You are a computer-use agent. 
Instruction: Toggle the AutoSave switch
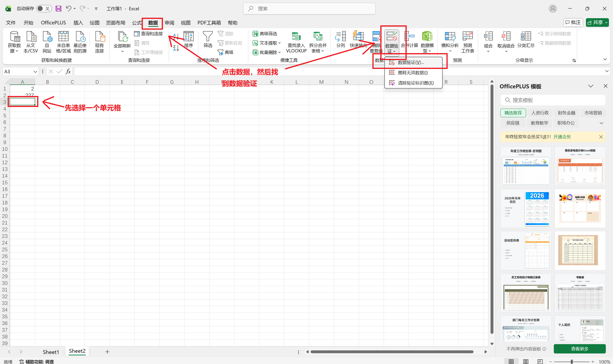(x=44, y=9)
